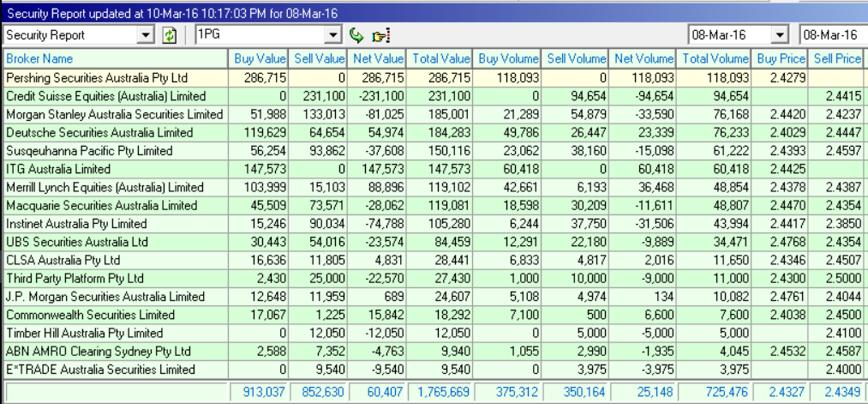Image resolution: width=868 pixels, height=404 pixels.
Task: Select Commonwealth Securities Limited row
Action: [x=434, y=315]
